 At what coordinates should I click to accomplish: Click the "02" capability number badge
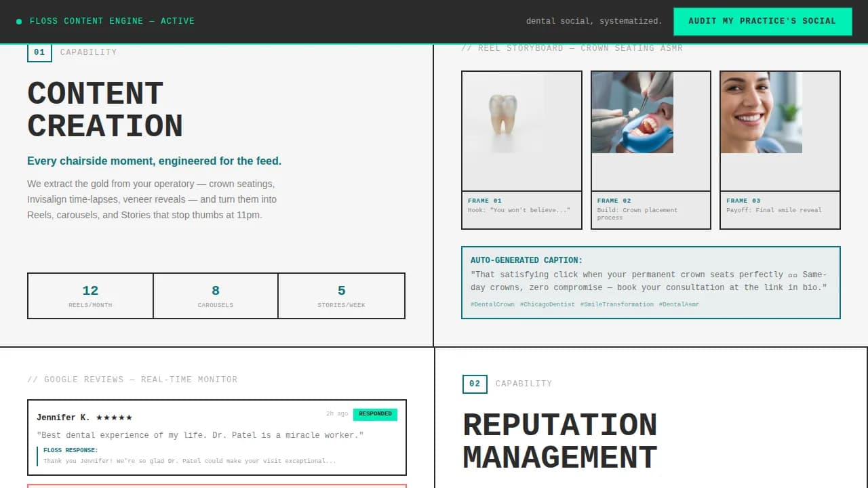click(x=475, y=384)
